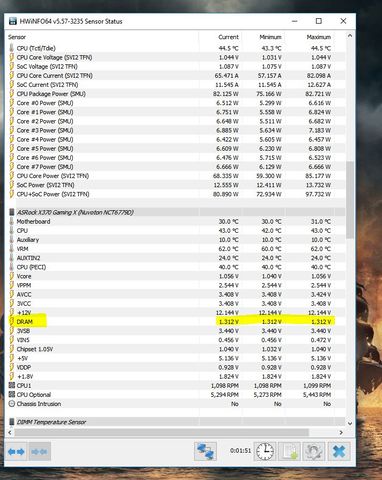382x480 pixels.
Task: Minimize the HWiNFO64 Sensor Status window
Action: [294, 21]
